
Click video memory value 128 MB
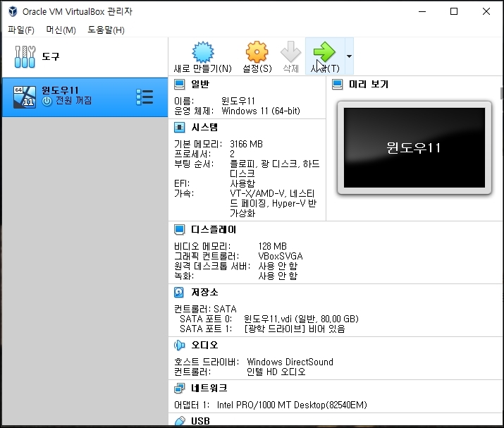pos(272,246)
